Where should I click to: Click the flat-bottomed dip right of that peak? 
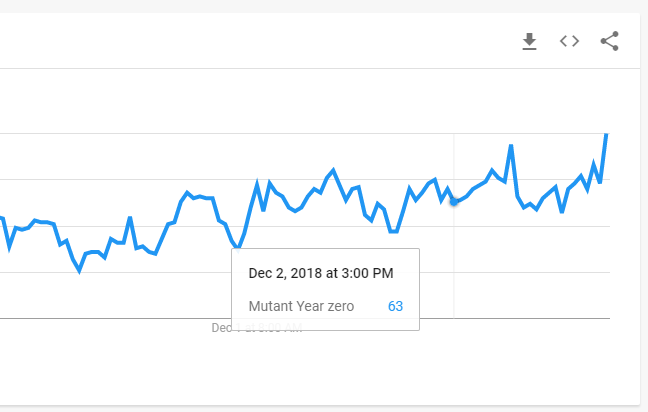393,231
